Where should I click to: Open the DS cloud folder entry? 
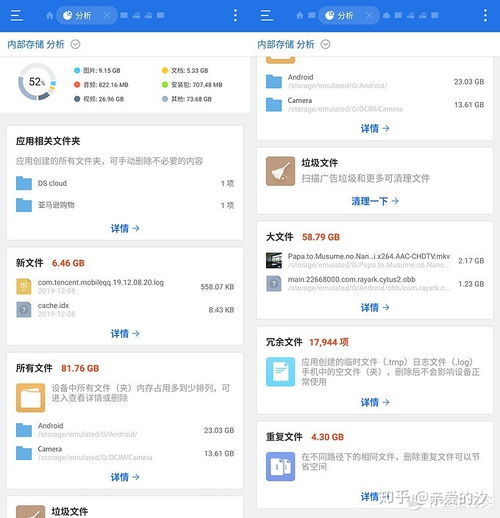click(125, 183)
